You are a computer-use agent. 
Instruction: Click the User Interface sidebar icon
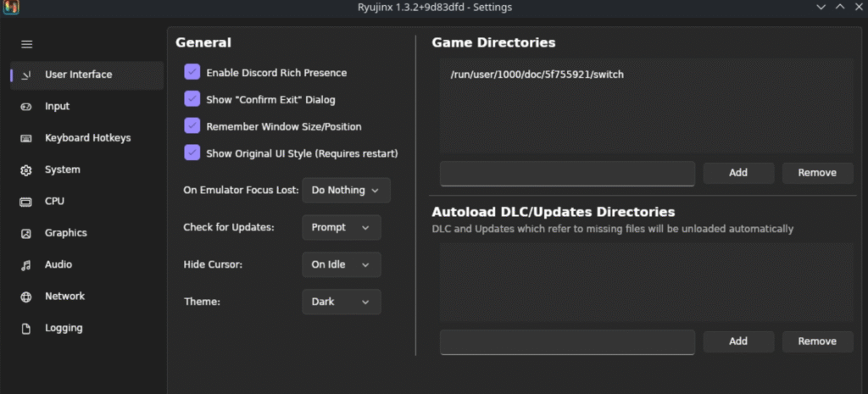point(26,75)
